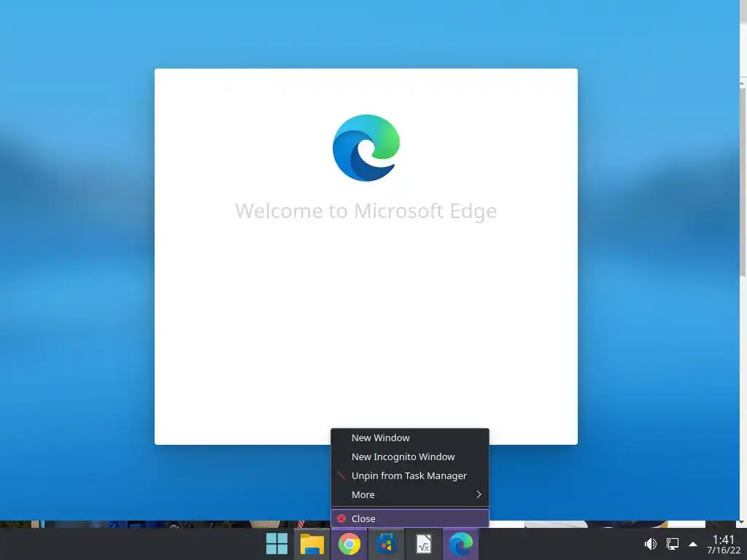Click the Welcome to Microsoft Edge text
This screenshot has height=560, width=747.
click(x=366, y=211)
